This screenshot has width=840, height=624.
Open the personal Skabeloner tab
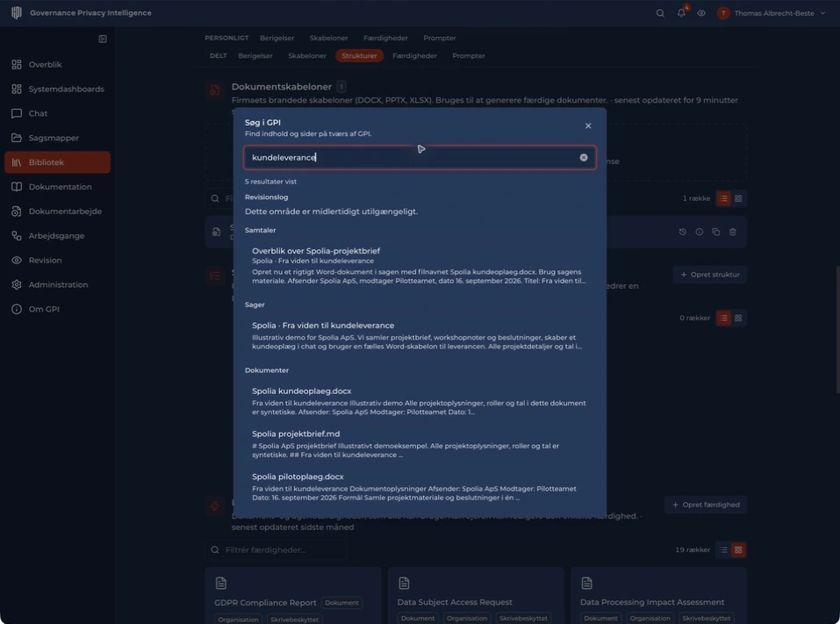329,38
